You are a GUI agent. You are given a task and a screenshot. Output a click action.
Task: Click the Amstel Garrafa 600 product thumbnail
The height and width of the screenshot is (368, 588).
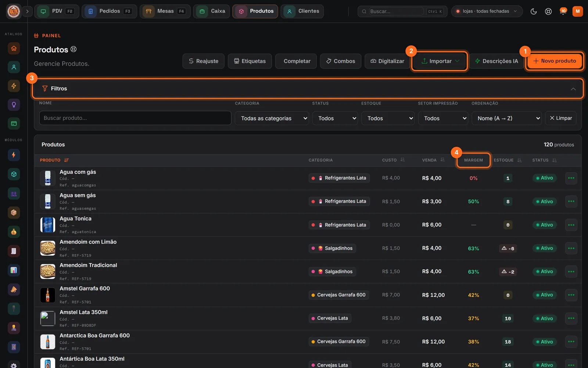click(x=48, y=295)
